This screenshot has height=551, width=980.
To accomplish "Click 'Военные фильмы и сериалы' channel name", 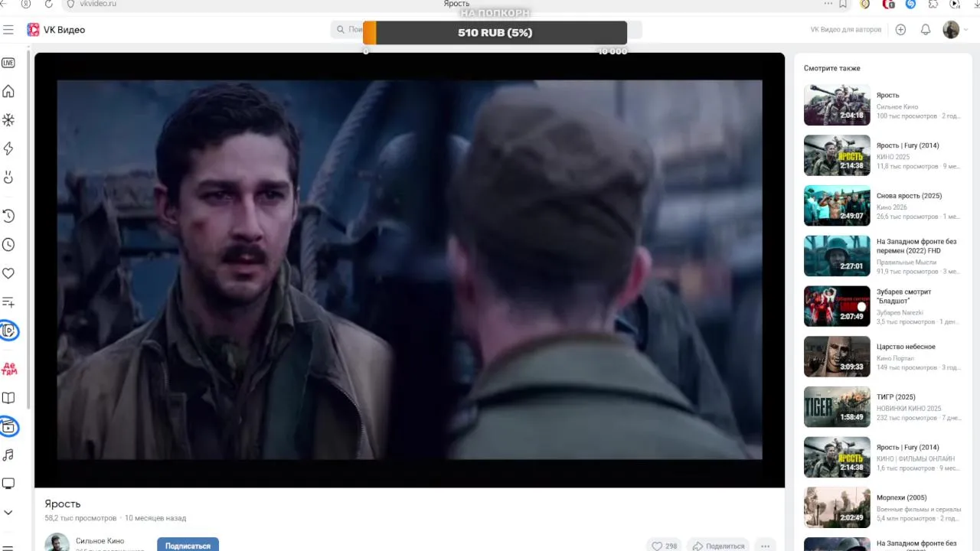I will click(919, 509).
